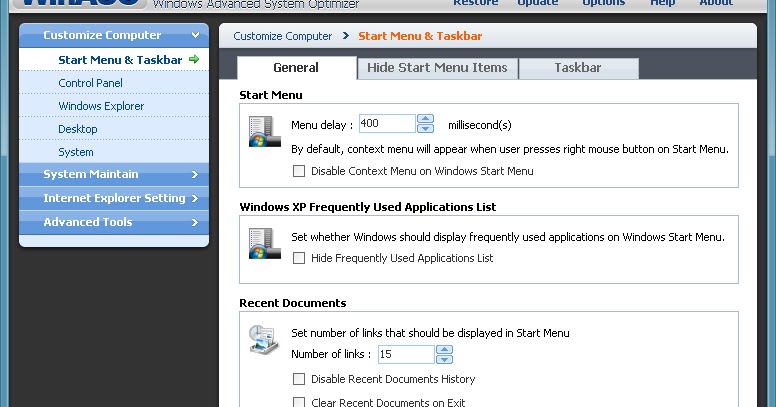Open the Options menu item
Viewport: 776px width, 407px height.
pos(603,3)
